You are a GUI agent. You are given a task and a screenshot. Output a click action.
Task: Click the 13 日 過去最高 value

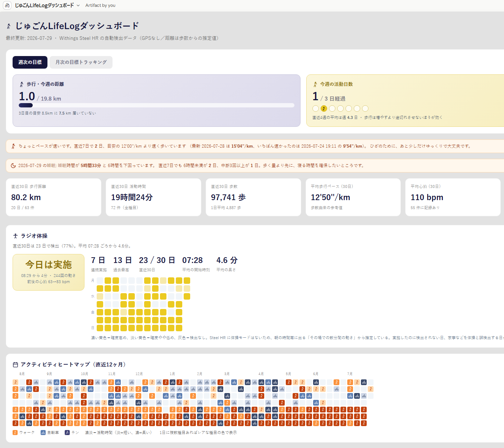click(x=123, y=260)
